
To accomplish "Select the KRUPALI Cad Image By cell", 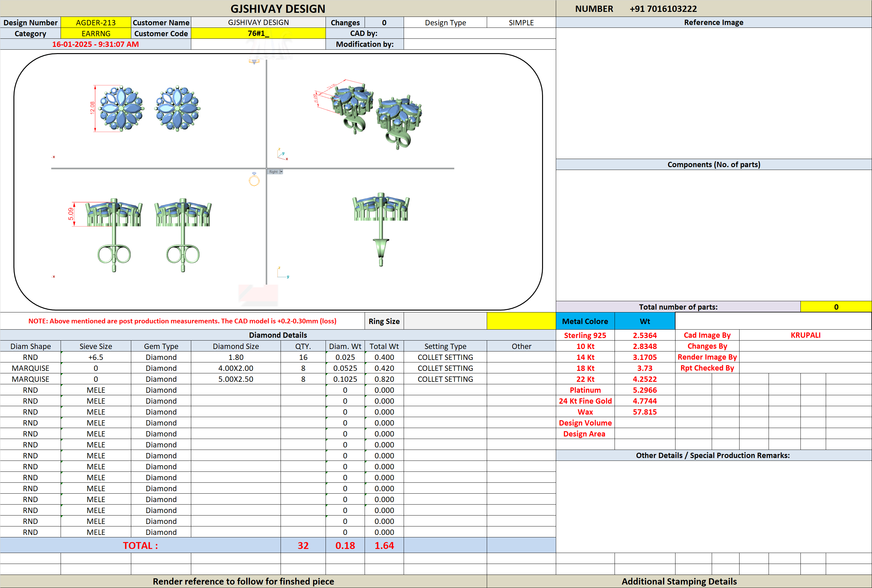I will pyautogui.click(x=805, y=335).
